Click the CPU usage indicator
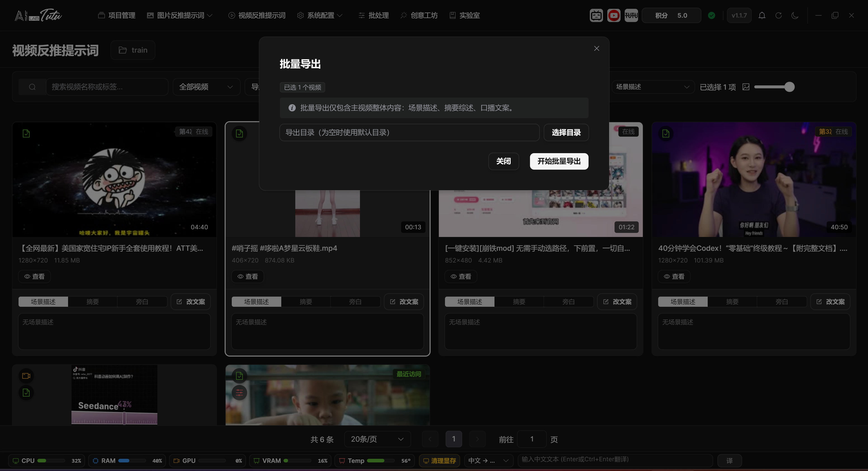Screen dimensions: 868x471 click(47, 461)
